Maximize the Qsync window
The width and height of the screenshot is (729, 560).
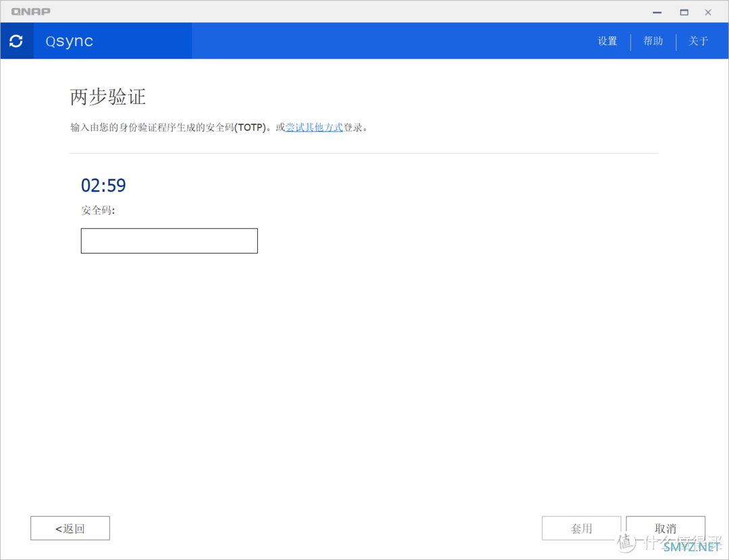[x=684, y=12]
